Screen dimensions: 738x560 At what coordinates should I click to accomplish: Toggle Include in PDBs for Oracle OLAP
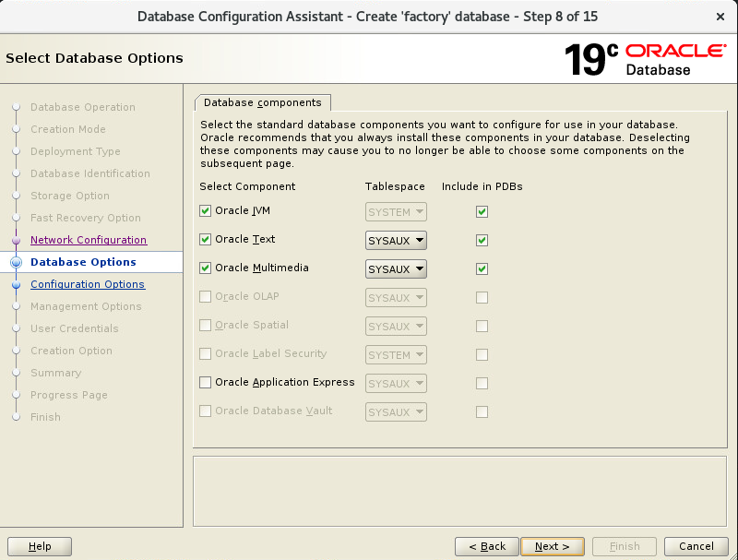[x=482, y=297]
